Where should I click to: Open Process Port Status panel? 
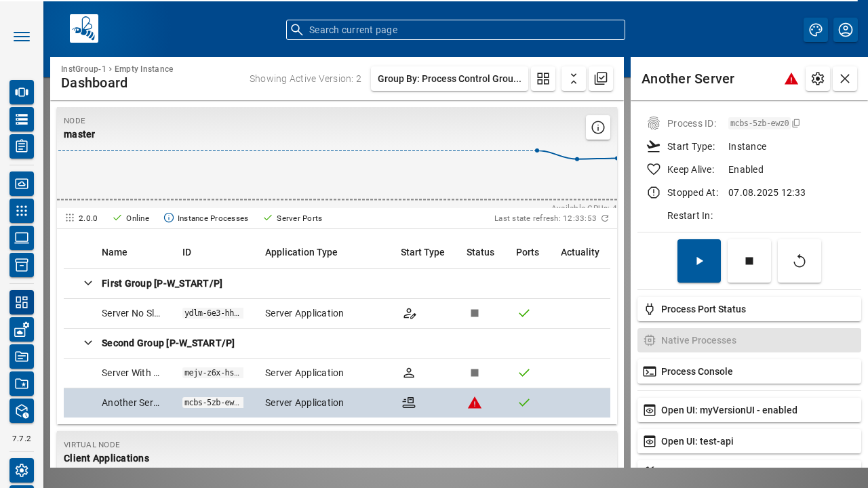click(x=749, y=309)
